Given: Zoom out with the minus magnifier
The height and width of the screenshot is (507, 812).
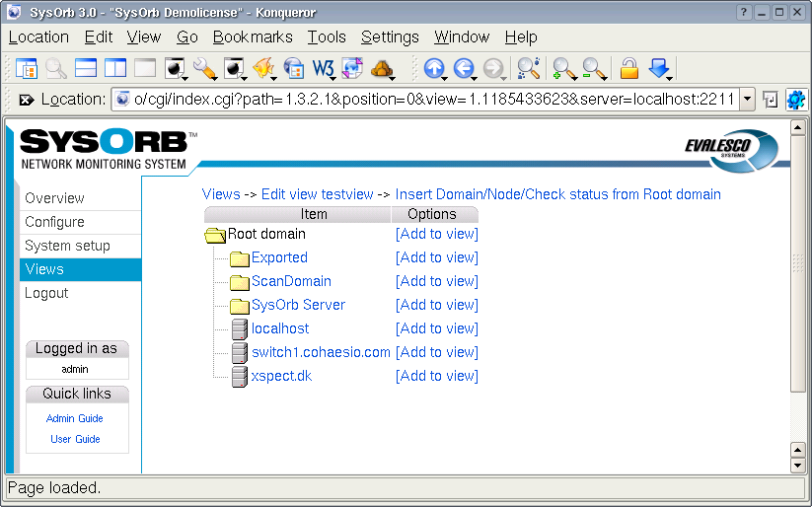Looking at the screenshot, I should (594, 68).
